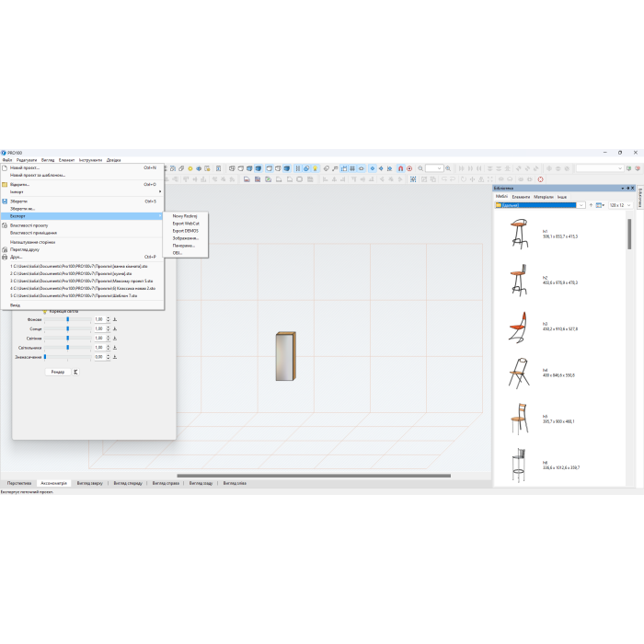644x644 pixels.
Task: Open first recent project file in list
Action: [x=72, y=266]
